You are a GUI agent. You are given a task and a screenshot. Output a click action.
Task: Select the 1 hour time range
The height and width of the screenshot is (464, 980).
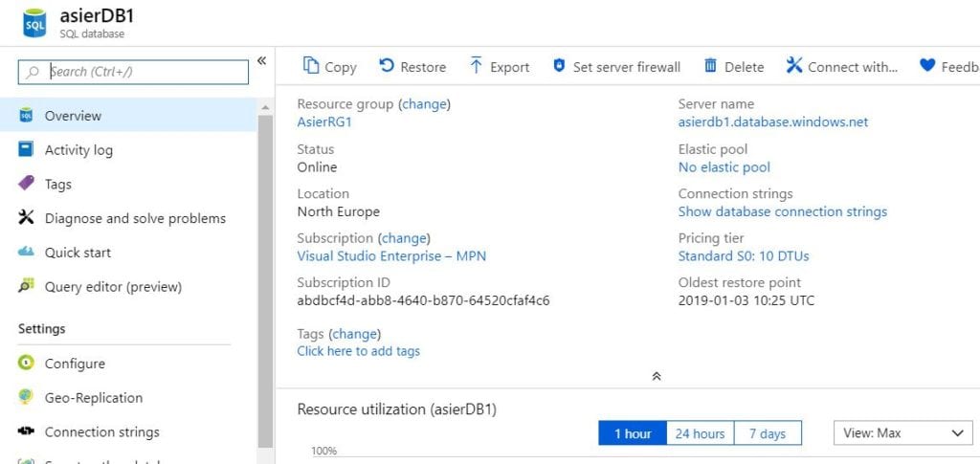[x=633, y=433]
